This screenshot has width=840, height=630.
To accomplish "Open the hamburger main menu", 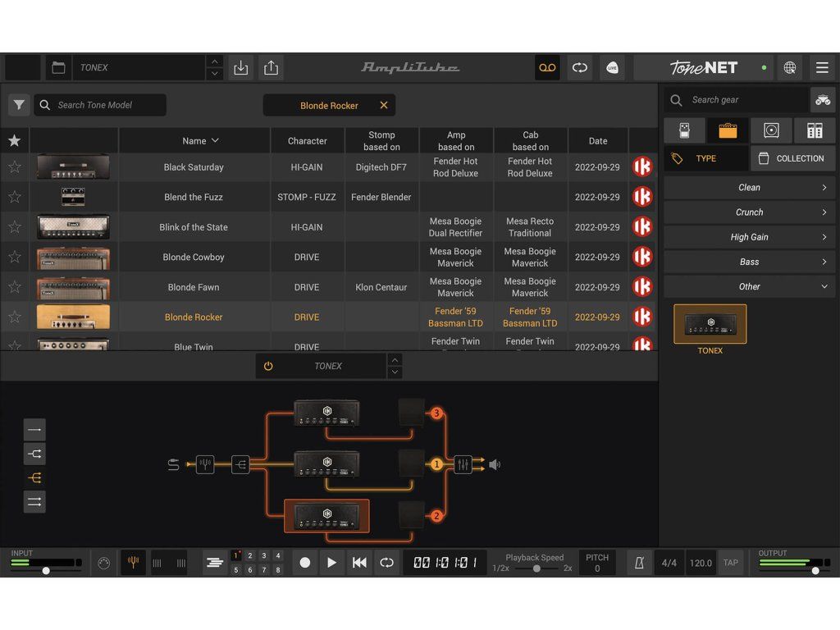I will (822, 68).
